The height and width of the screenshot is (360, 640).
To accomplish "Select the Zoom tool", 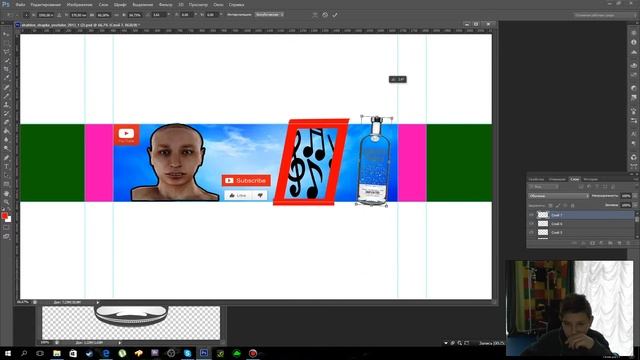I will [x=6, y=202].
